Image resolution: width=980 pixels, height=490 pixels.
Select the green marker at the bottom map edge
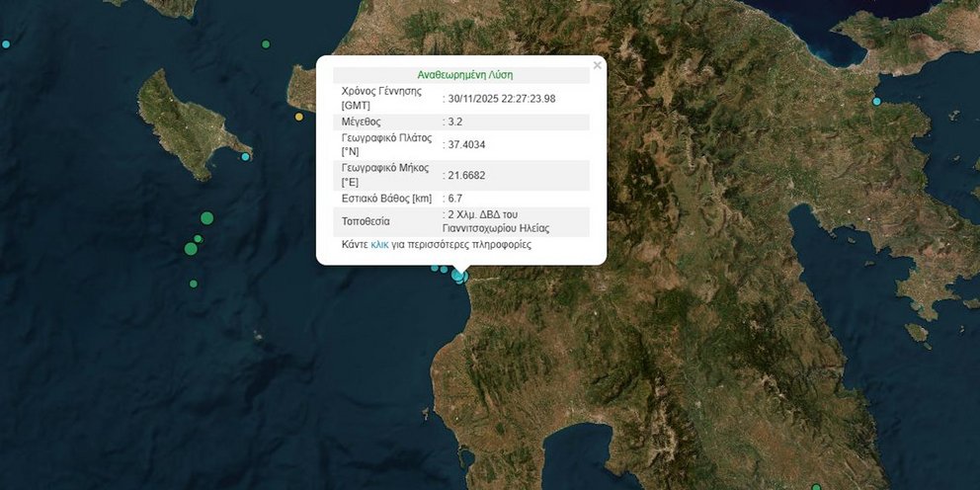pos(815,486)
